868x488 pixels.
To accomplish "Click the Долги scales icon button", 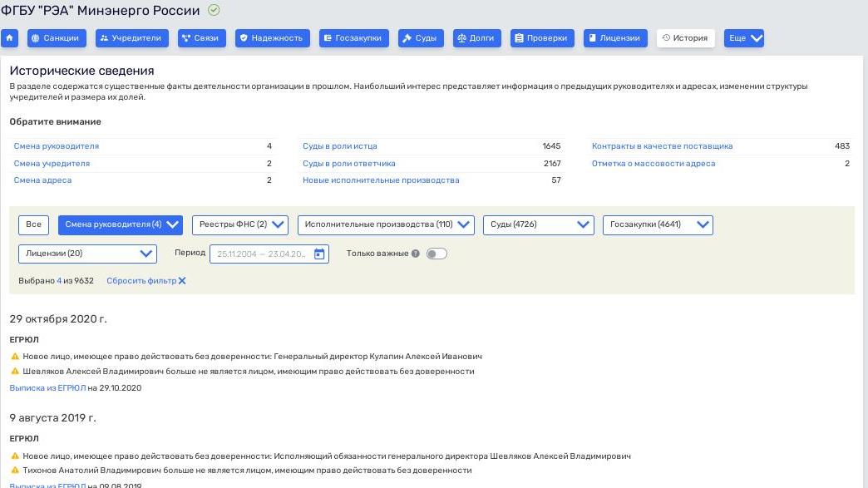I will pyautogui.click(x=476, y=38).
